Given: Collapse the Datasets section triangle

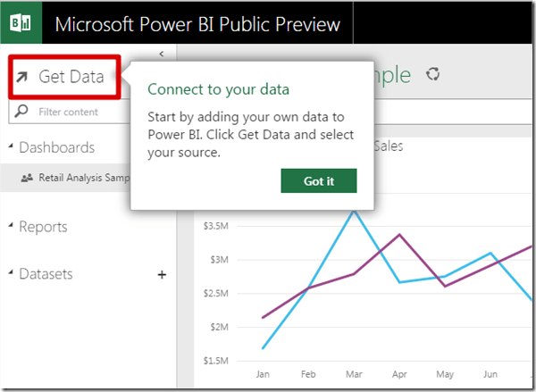Looking at the screenshot, I should click(11, 274).
